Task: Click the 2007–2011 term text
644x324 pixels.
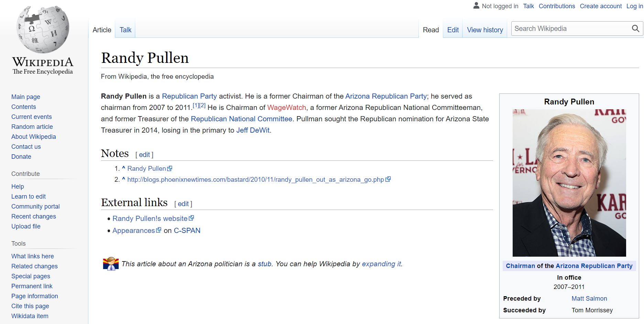Action: pyautogui.click(x=569, y=287)
